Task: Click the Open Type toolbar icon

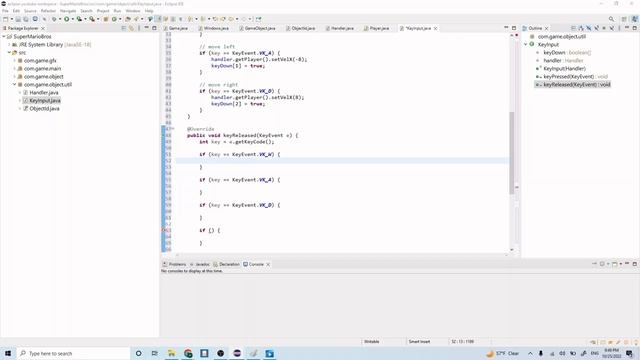Action: pos(128,19)
